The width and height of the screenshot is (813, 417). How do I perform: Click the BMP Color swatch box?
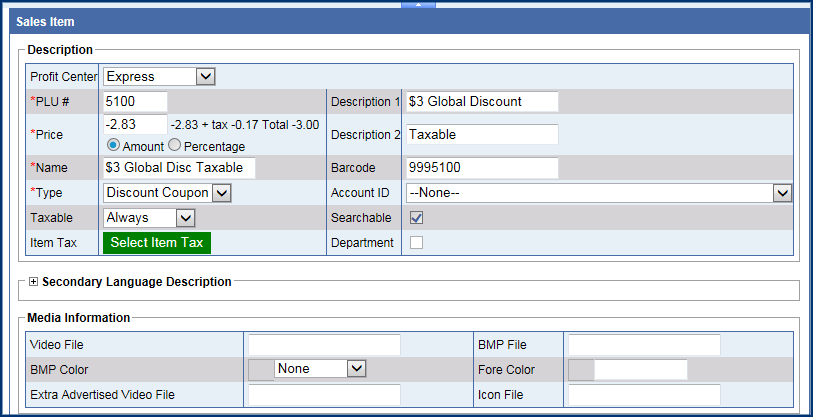tap(261, 369)
